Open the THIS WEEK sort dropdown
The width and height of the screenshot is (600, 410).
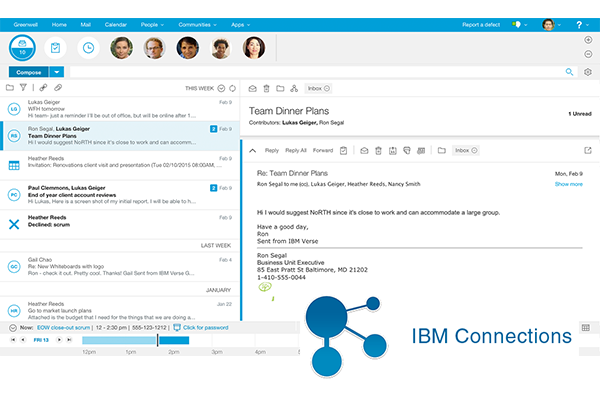(x=221, y=88)
